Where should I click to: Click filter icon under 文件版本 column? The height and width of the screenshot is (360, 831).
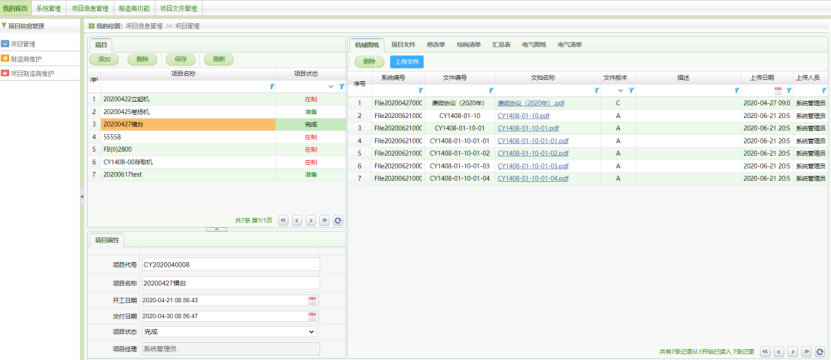click(631, 91)
